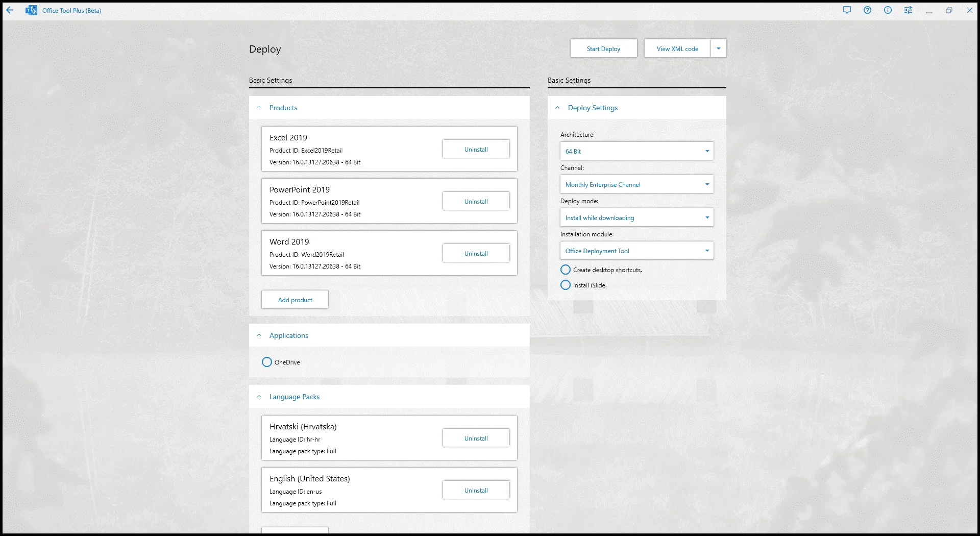Uninstall English (United States) language pack
Screen dimensions: 980x536
[476, 490]
